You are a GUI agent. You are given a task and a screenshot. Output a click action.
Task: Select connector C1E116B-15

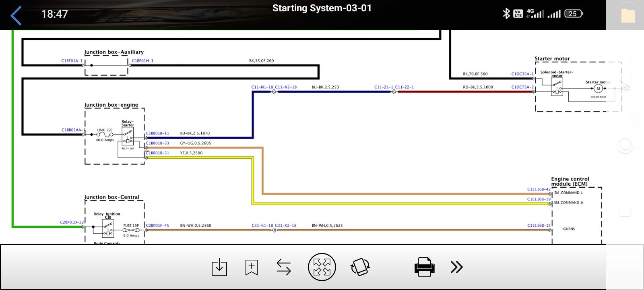pos(539,226)
